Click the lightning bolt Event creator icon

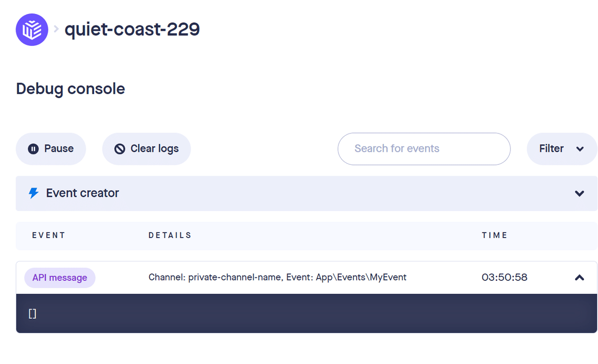pos(33,193)
